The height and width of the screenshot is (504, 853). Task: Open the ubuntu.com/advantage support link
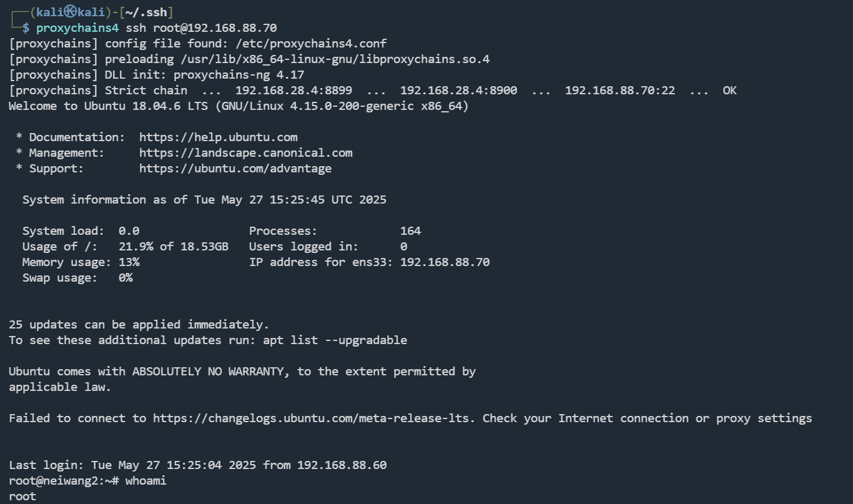tap(235, 168)
